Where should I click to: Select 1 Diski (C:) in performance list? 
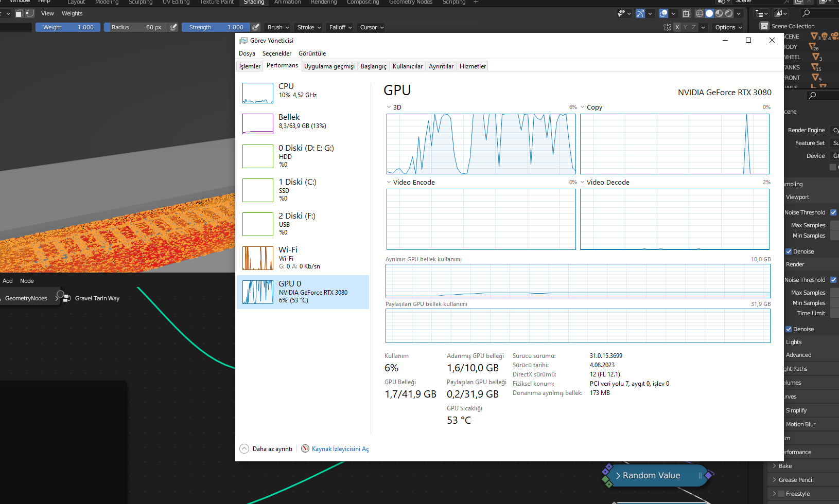pos(303,190)
